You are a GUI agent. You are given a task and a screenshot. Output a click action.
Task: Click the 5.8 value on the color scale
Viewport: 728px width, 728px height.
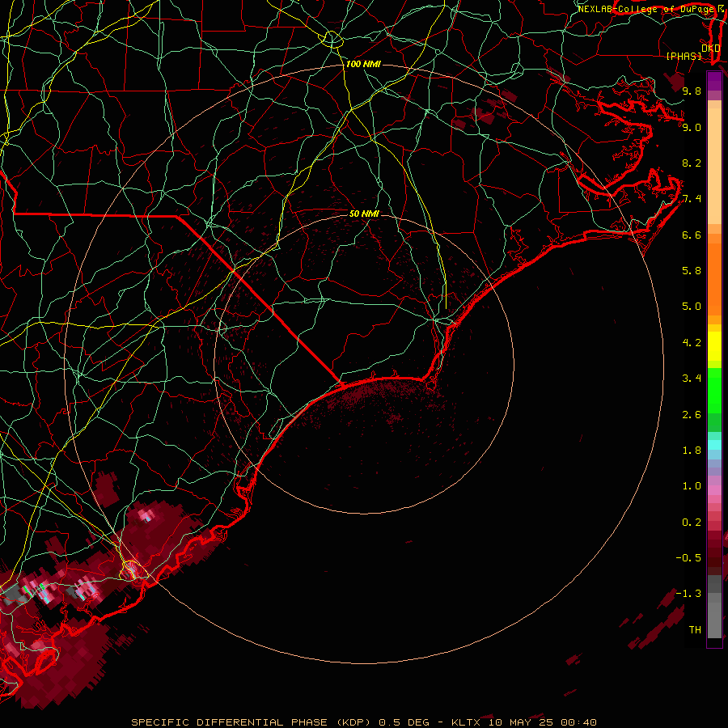692,271
